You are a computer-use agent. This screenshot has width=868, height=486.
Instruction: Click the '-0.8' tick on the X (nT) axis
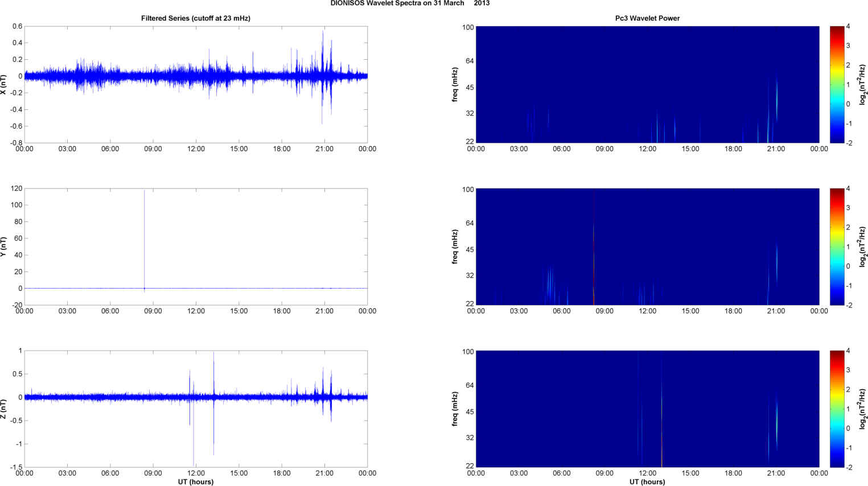point(16,143)
